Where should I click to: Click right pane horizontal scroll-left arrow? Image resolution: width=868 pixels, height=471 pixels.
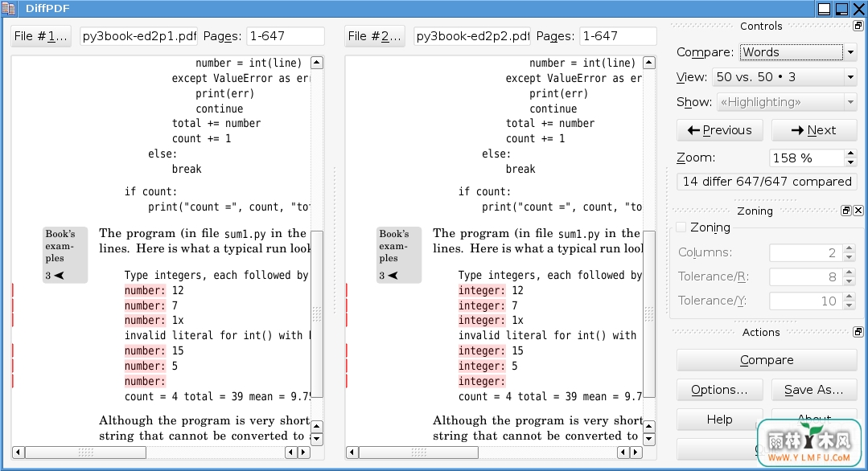pyautogui.click(x=352, y=453)
